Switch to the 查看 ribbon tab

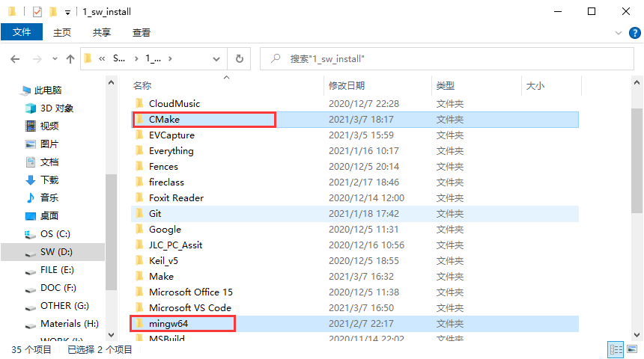click(x=142, y=32)
